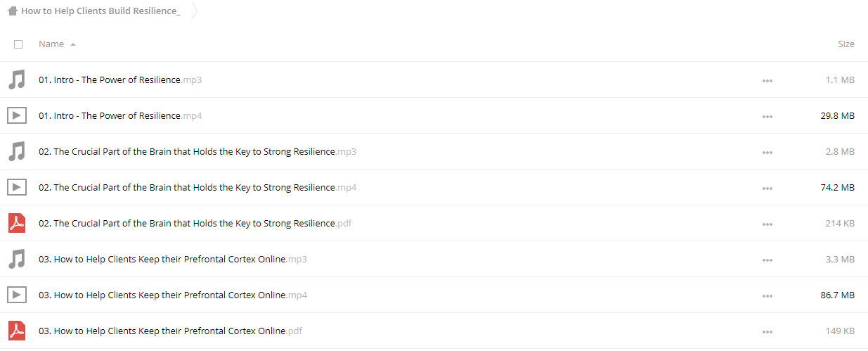Screen dimensions: 868x351
Task: Toggle the select-all checkbox in the header
Action: point(18,44)
